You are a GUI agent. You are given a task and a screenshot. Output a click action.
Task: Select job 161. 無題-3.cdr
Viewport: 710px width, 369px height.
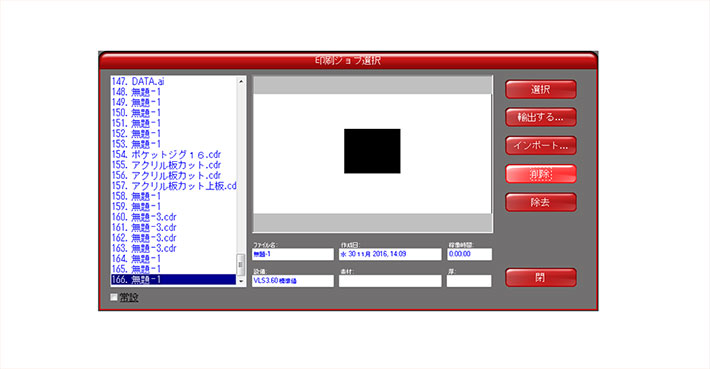point(174,227)
